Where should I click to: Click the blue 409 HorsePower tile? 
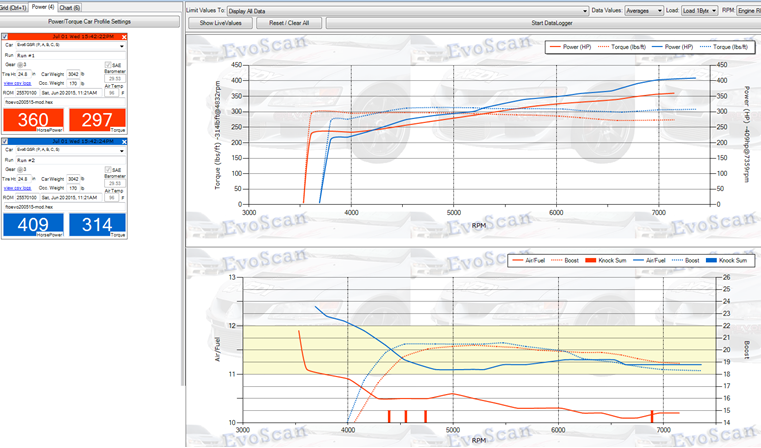34,224
